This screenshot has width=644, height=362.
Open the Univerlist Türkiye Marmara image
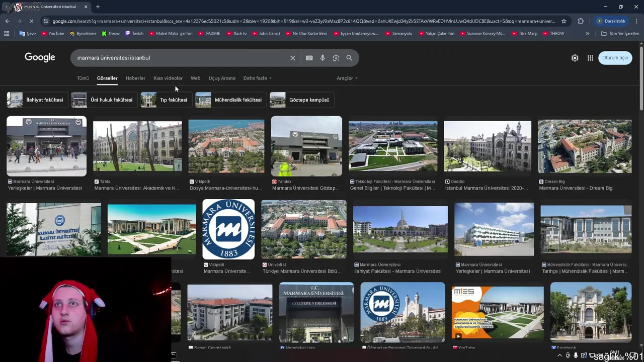(304, 229)
